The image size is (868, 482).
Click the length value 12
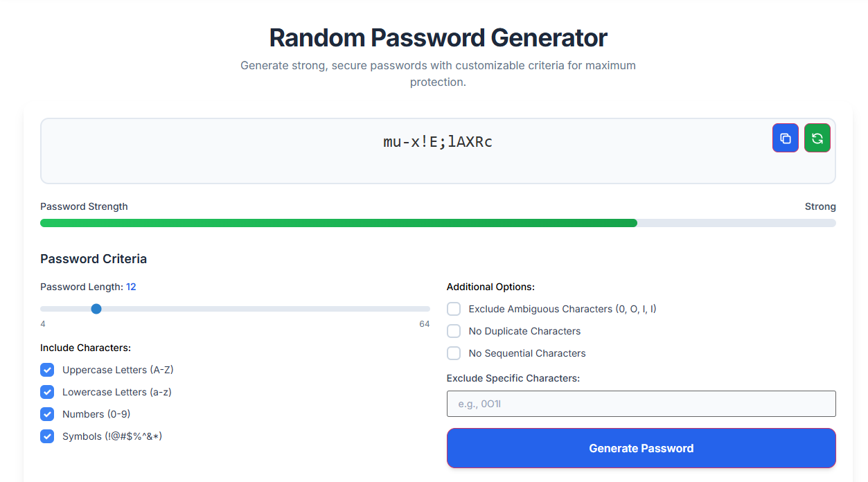pyautogui.click(x=132, y=286)
